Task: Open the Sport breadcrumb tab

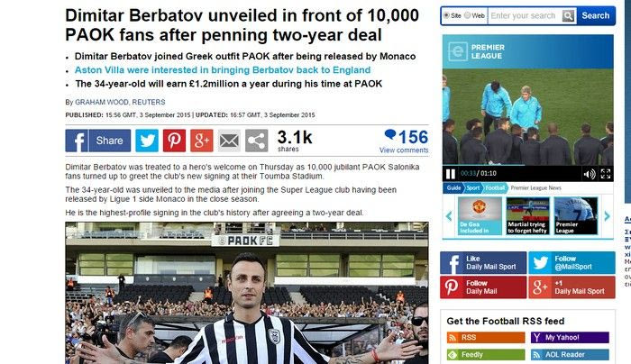Action: coord(473,187)
